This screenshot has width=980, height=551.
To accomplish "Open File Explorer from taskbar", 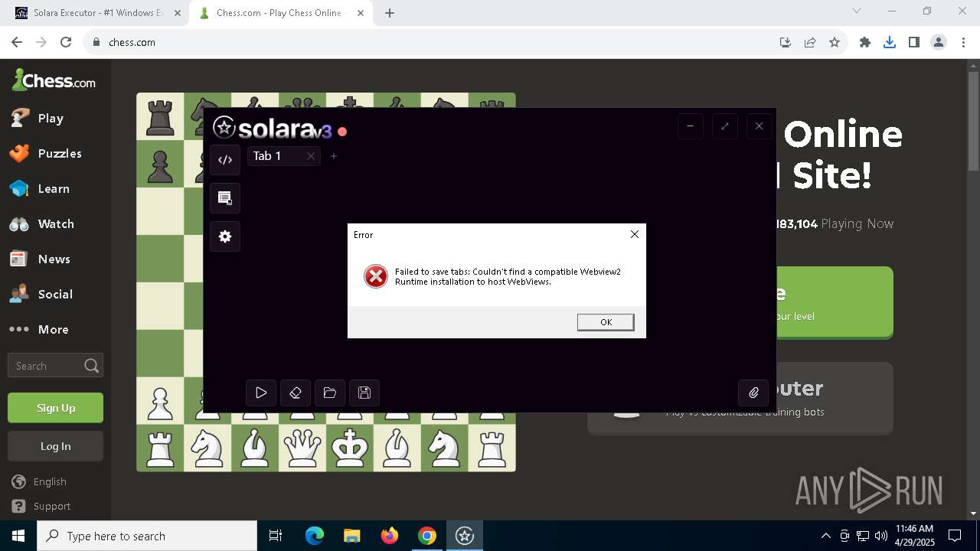I will pyautogui.click(x=351, y=536).
